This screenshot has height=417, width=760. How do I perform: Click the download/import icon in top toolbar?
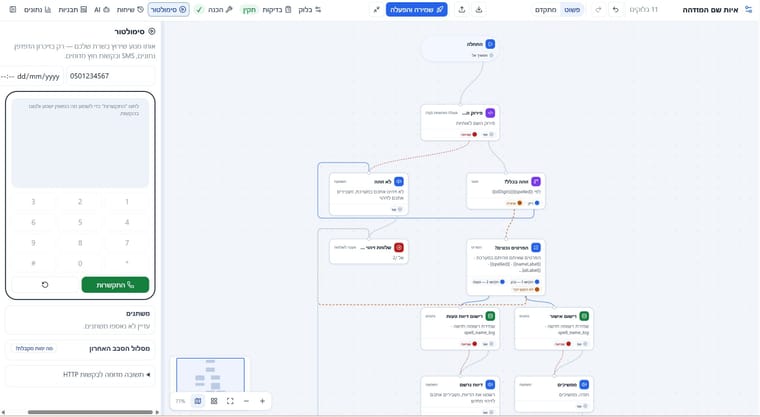pos(478,9)
